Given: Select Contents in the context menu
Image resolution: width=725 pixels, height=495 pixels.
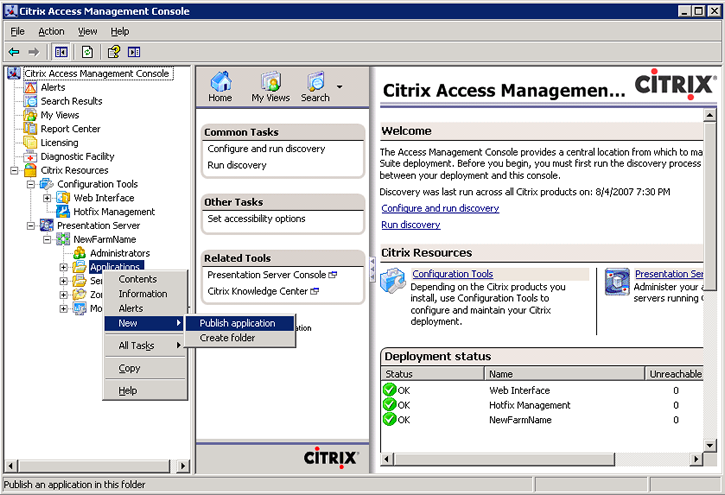Looking at the screenshot, I should tap(145, 279).
